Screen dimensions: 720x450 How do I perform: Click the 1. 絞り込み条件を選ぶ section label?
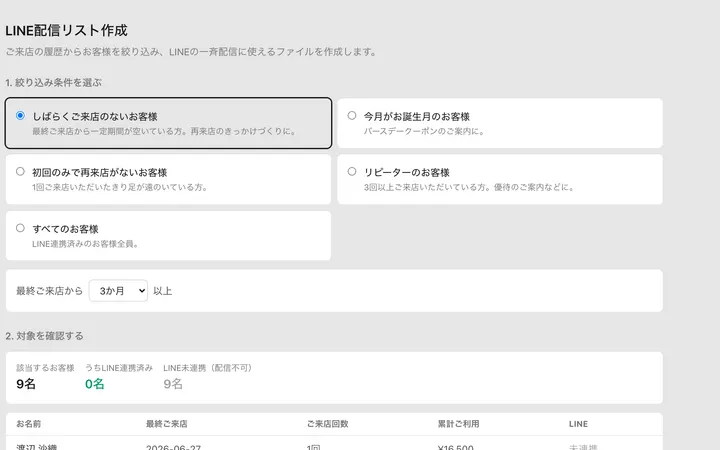[x=53, y=83]
